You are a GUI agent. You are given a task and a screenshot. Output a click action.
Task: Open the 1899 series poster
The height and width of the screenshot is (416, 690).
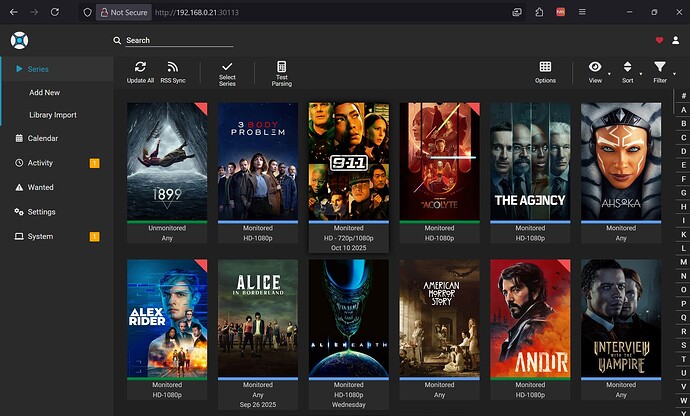(x=167, y=161)
